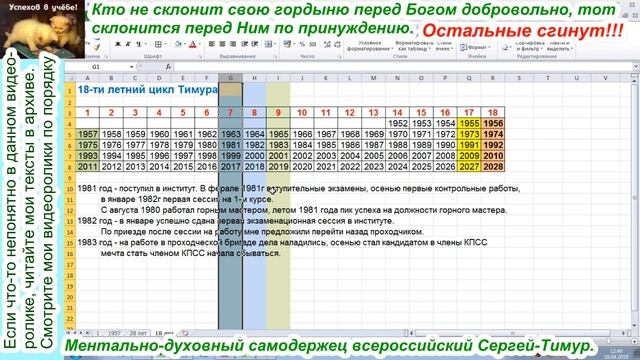
Task: Open the accounting format dropdown arrow
Action: 294,44
